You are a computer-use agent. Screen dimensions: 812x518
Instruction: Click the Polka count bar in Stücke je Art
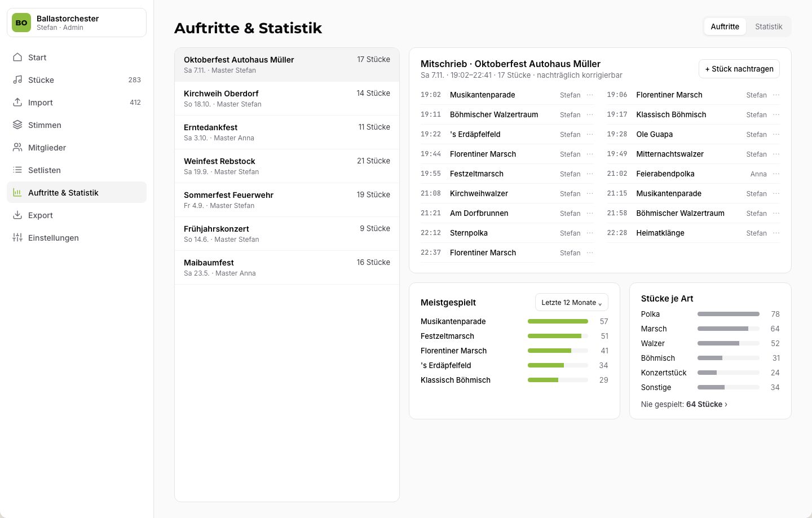[x=728, y=314]
